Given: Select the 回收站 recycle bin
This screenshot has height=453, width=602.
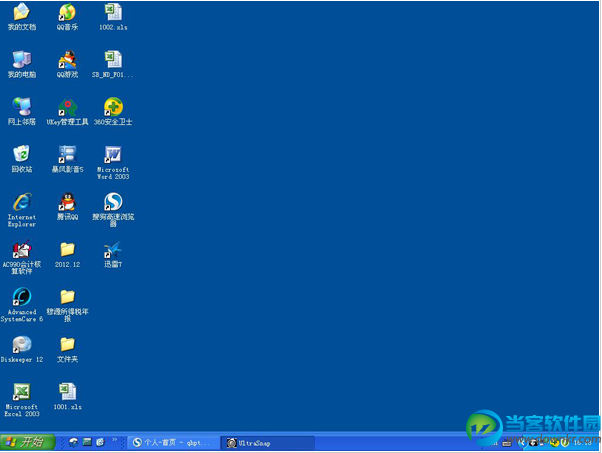Looking at the screenshot, I should click(22, 159).
